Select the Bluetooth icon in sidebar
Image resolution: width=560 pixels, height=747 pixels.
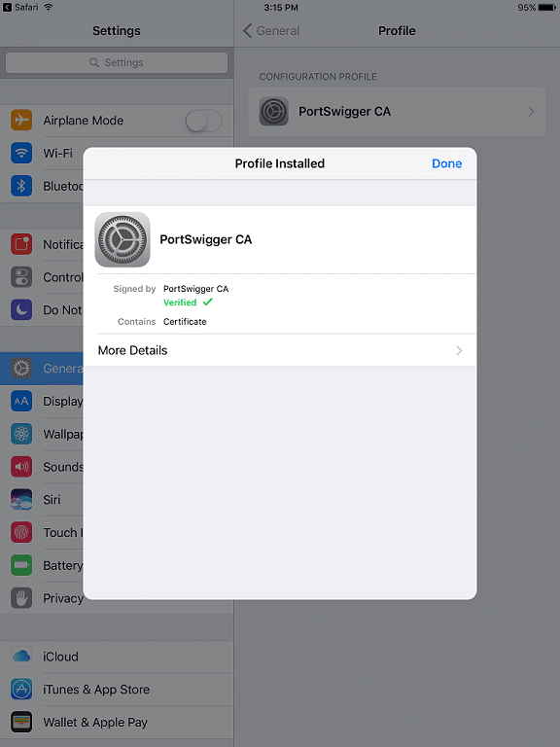(x=21, y=186)
